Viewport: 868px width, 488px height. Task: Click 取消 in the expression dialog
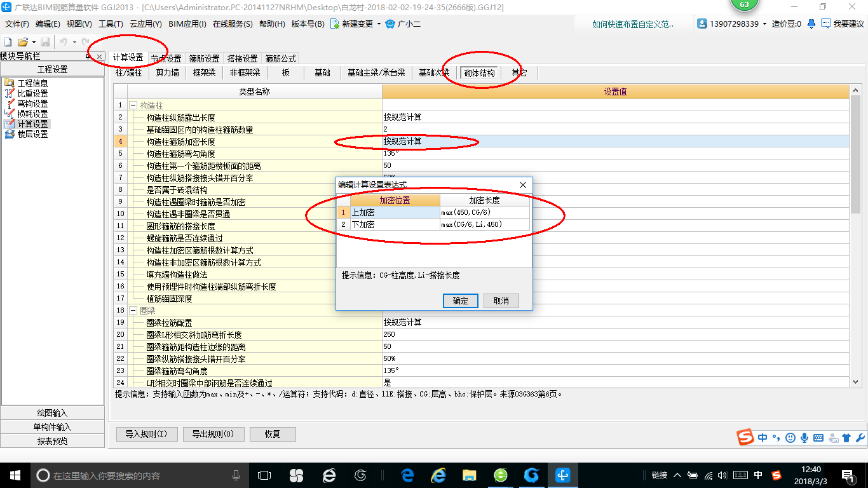[501, 301]
